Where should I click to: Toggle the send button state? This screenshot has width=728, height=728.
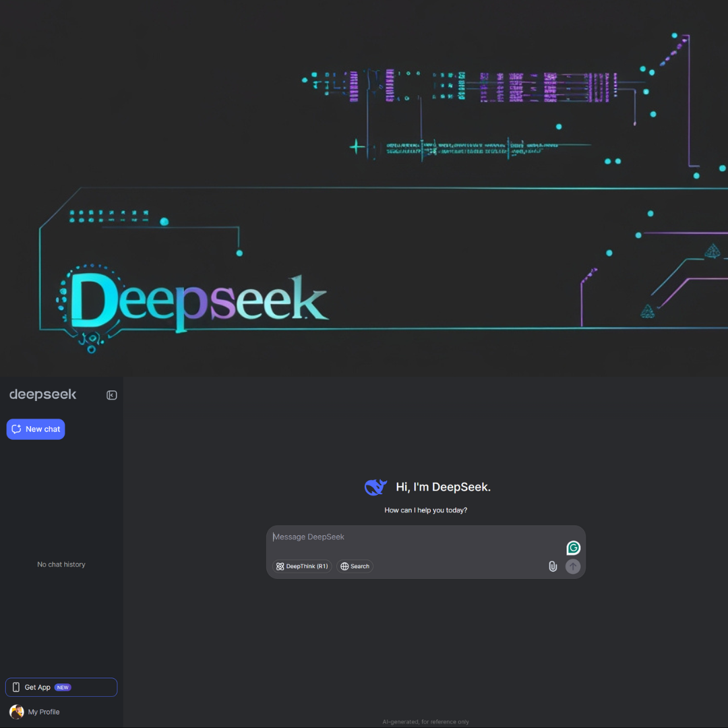click(572, 566)
